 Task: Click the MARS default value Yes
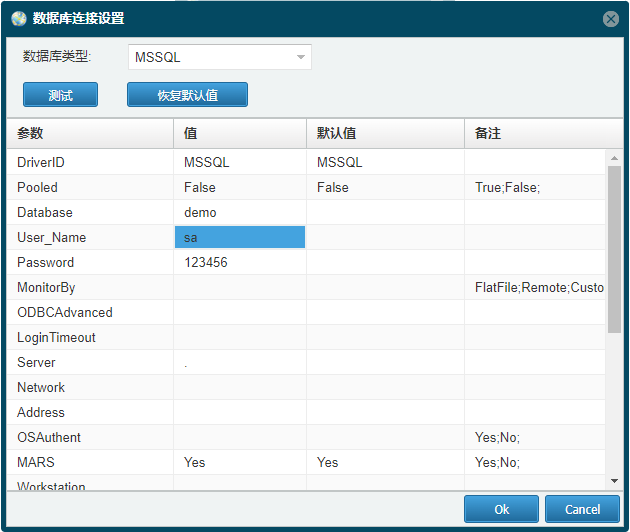tap(385, 462)
